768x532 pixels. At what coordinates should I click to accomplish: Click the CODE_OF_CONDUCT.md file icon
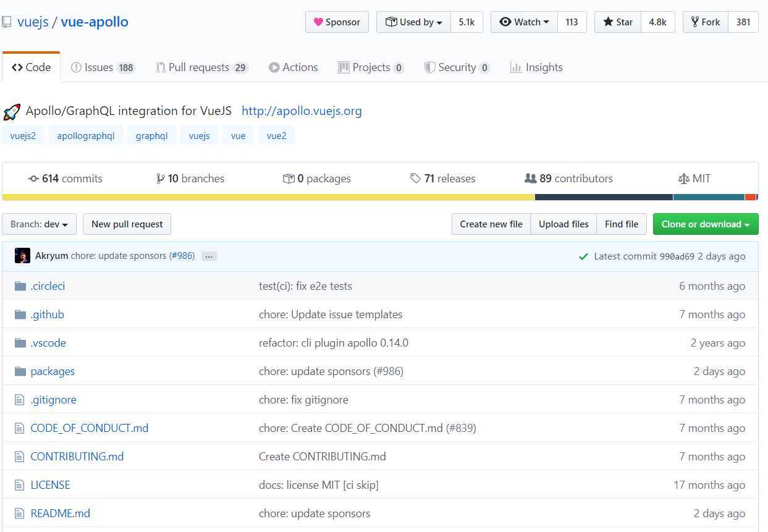coord(20,428)
